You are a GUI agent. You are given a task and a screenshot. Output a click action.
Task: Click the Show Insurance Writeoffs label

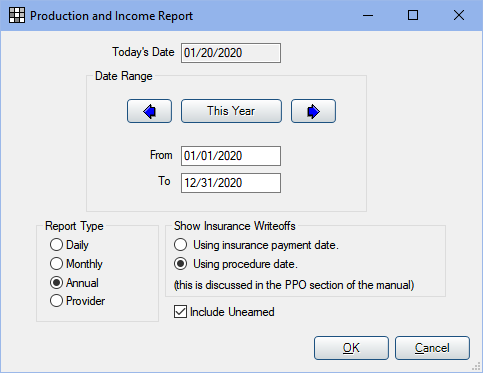[x=235, y=226]
